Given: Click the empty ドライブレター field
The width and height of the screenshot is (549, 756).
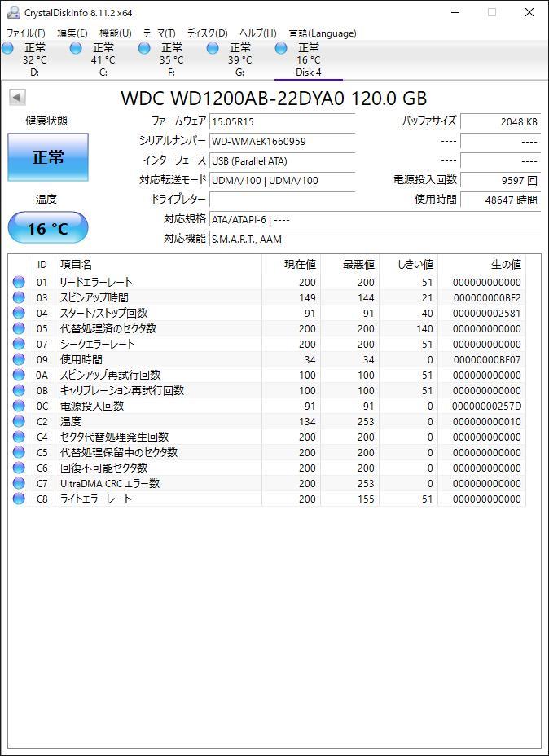Looking at the screenshot, I should click(282, 200).
